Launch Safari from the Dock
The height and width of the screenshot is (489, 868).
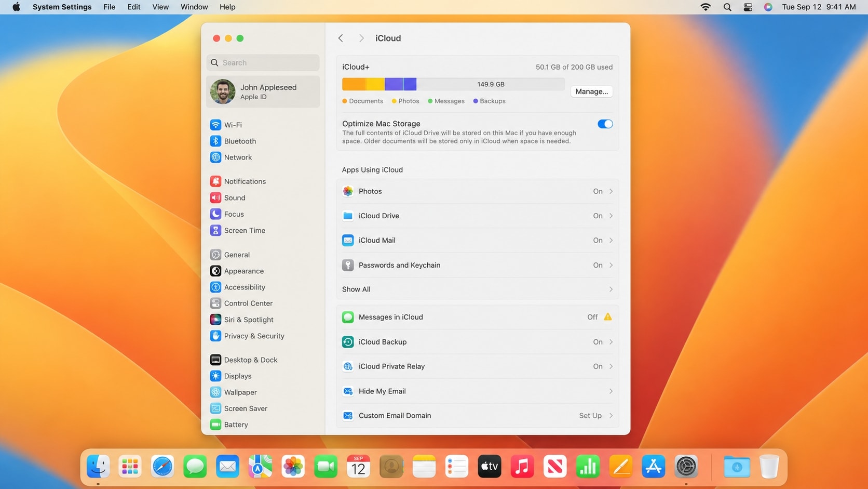pos(162,466)
